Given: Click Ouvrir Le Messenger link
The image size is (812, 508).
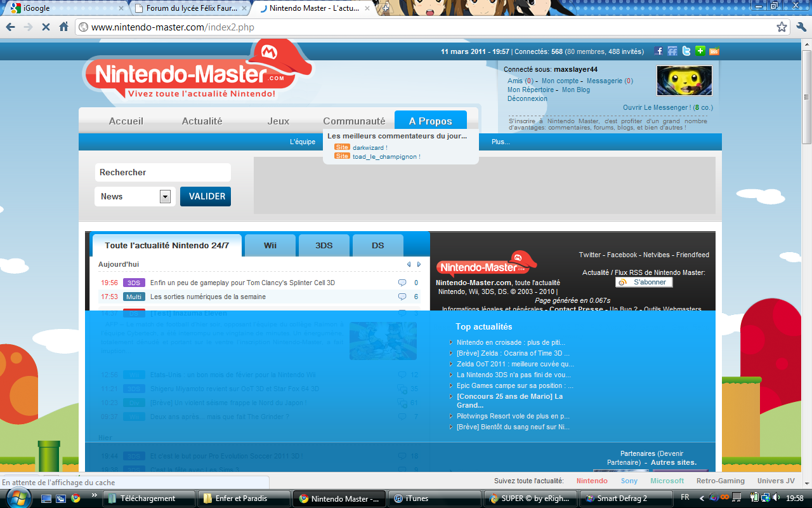Looking at the screenshot, I should [x=667, y=107].
